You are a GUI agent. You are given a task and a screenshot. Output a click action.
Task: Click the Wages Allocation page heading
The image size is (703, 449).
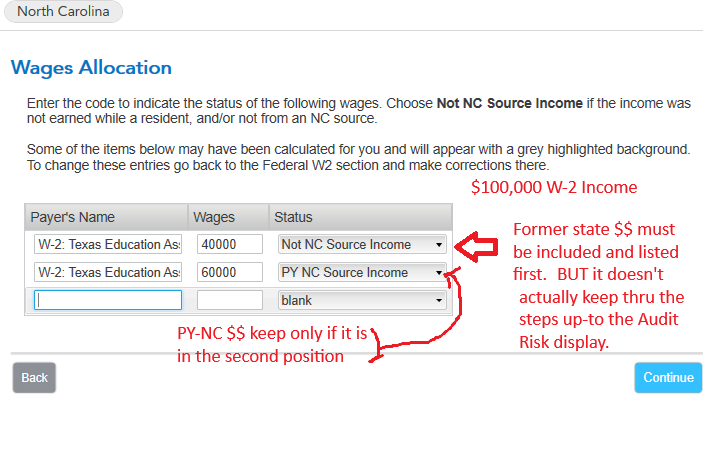[x=91, y=68]
